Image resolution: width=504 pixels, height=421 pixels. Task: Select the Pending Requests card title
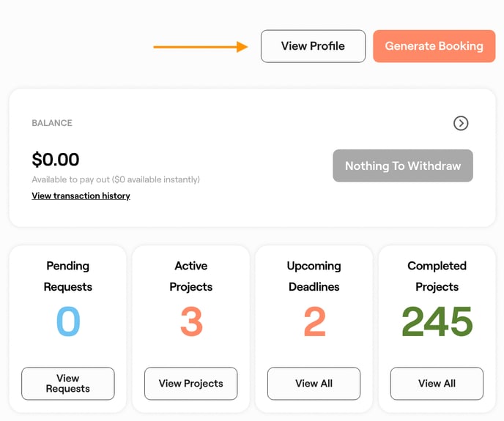[67, 276]
